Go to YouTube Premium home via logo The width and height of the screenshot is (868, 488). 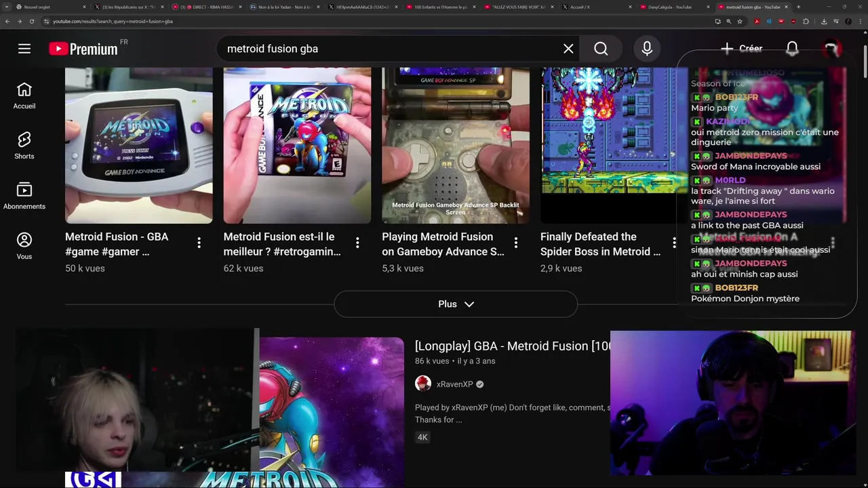(x=83, y=49)
